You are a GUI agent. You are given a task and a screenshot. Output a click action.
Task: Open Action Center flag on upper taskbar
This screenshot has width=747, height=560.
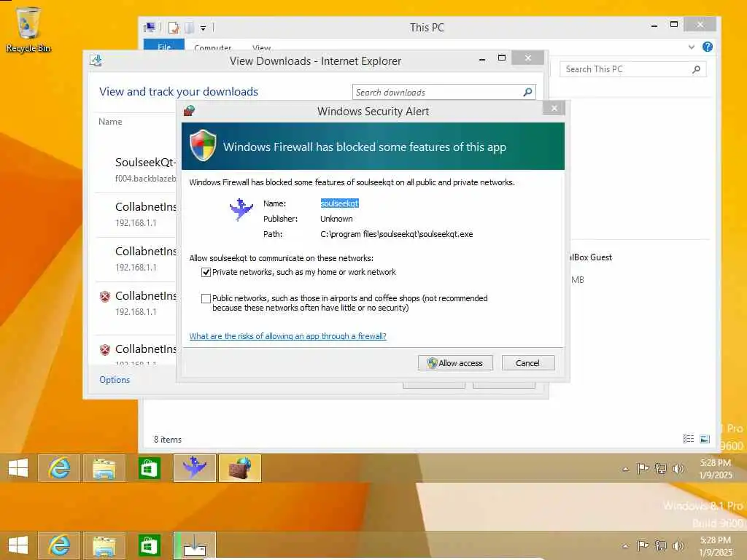(643, 469)
